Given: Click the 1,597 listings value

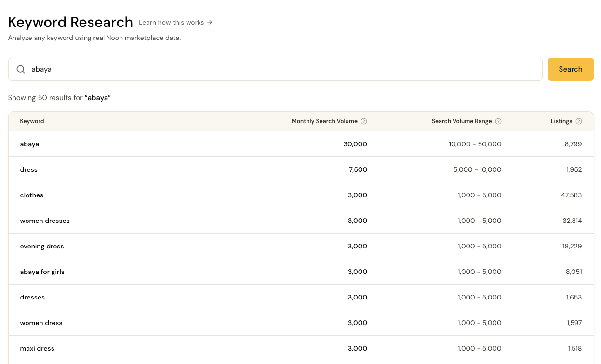Looking at the screenshot, I should (x=574, y=323).
